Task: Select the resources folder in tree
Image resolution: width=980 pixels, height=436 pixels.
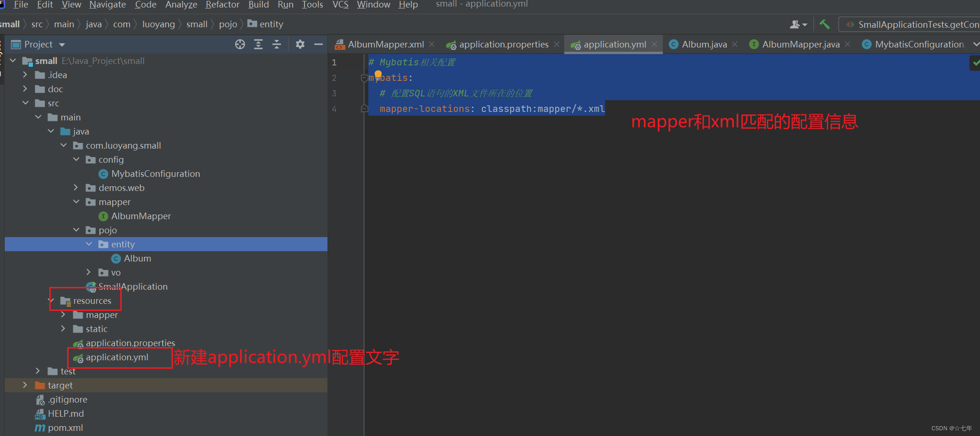Action: 92,301
